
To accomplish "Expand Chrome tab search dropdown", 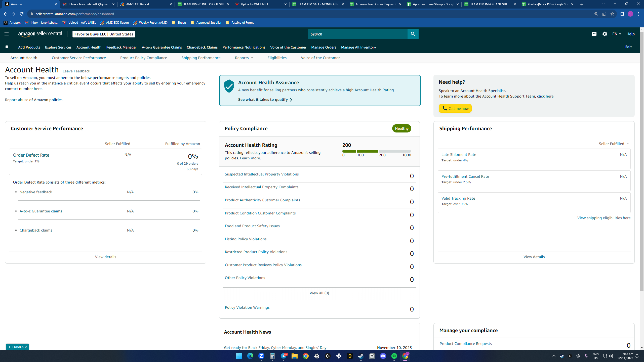I will click(x=603, y=4).
